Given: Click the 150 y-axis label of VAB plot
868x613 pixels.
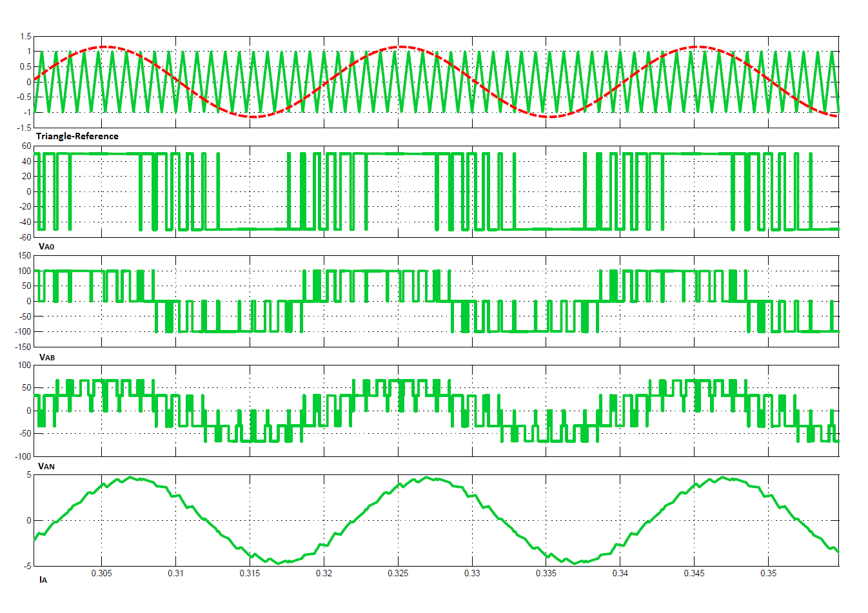Looking at the screenshot, I should 25,256.
